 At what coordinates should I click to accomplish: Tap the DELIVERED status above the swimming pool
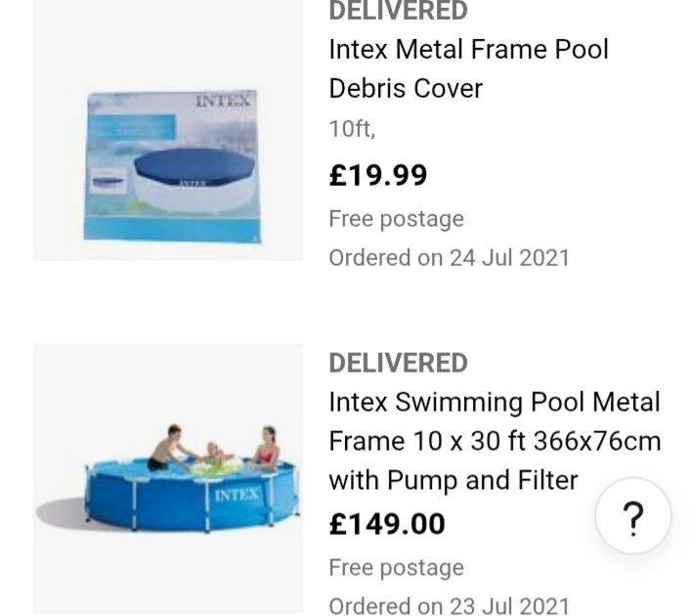coord(398,363)
